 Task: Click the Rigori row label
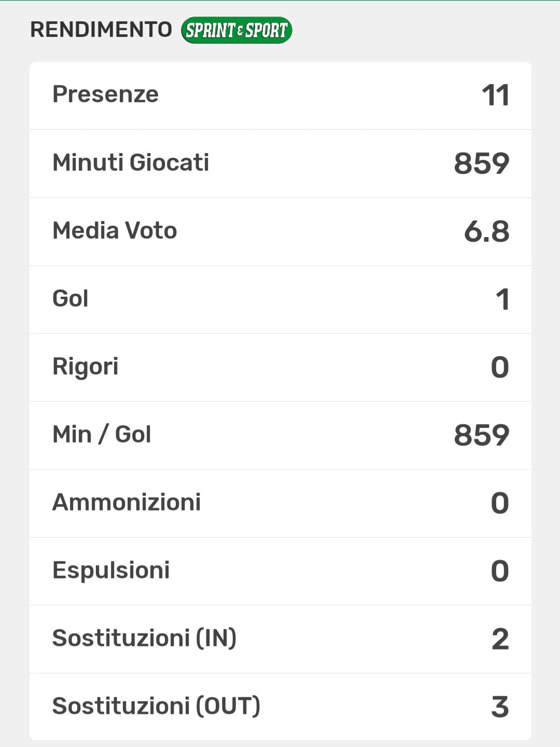[86, 367]
